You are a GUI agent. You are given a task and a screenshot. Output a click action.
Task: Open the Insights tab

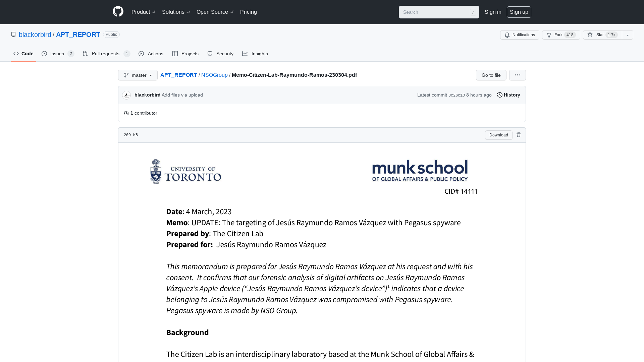tap(255, 54)
